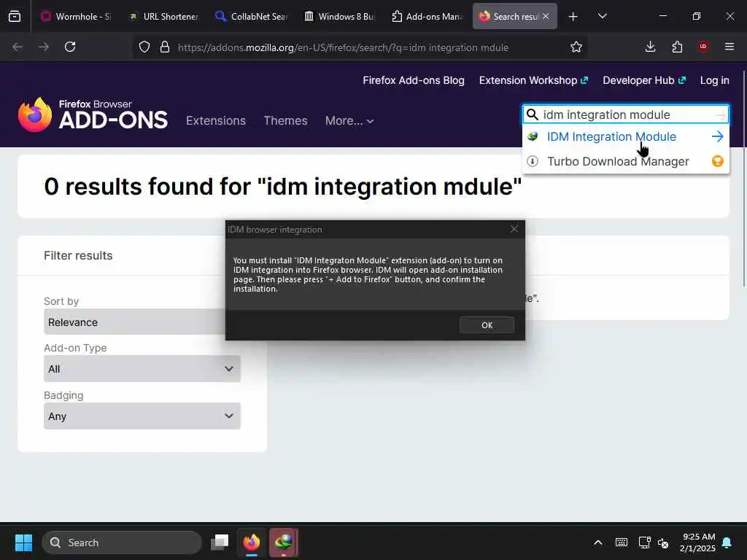Select IDM Integration Module suggestion
This screenshot has width=747, height=560.
[x=611, y=136]
